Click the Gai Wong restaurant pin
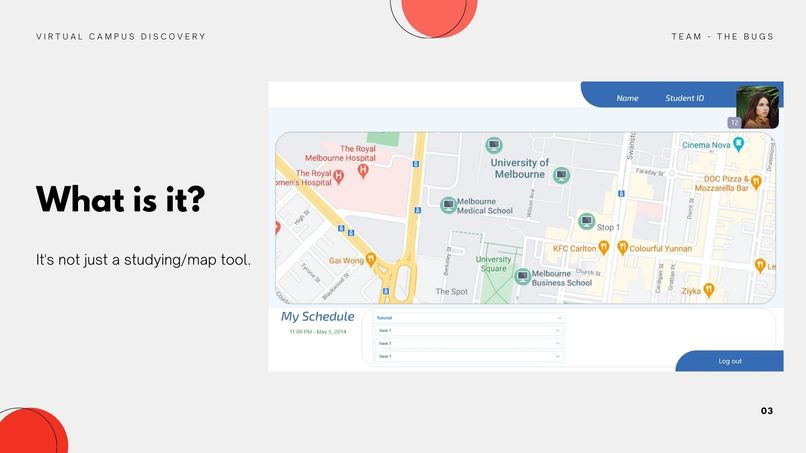 pos(371,259)
